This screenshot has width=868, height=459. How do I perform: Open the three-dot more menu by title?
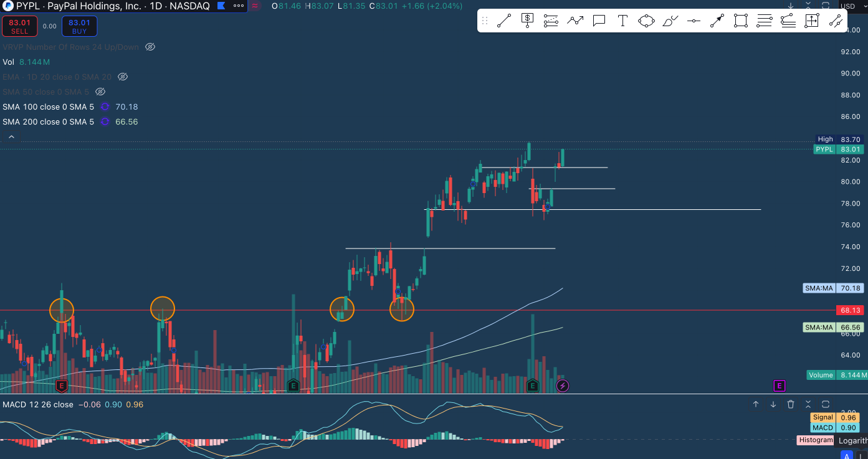pyautogui.click(x=239, y=6)
